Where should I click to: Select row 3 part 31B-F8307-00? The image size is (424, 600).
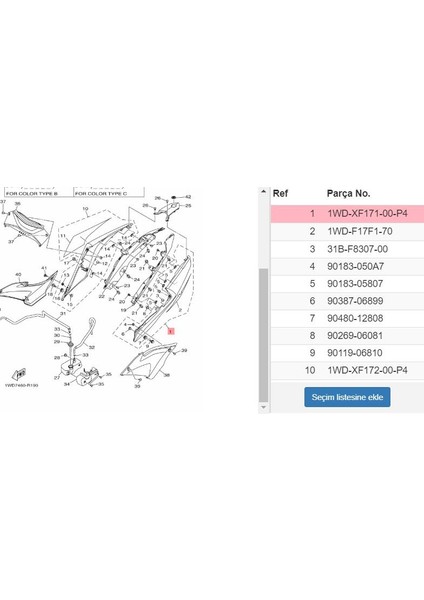point(347,249)
